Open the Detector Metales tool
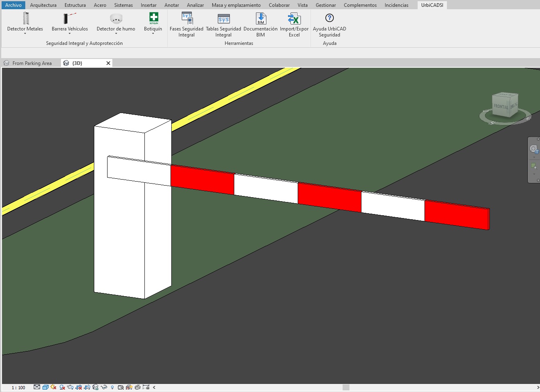This screenshot has width=540, height=392. coord(25,19)
